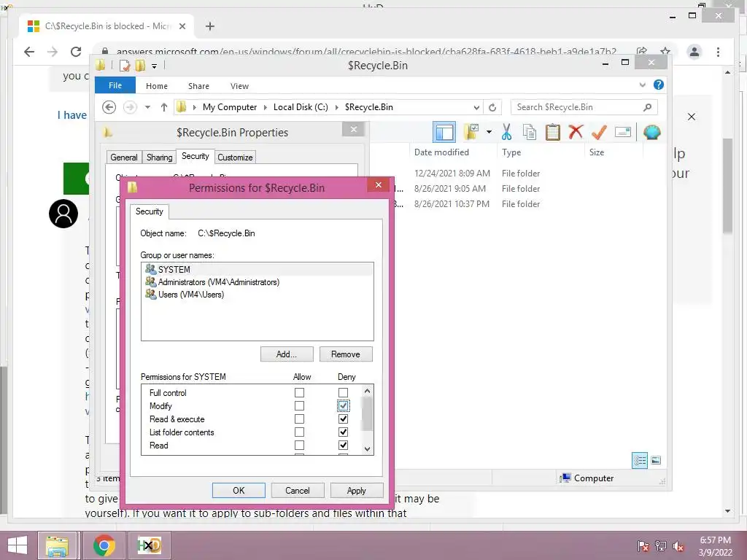Select Administrators (VM4\Administrators) entry
The image size is (747, 560).
click(x=258, y=282)
